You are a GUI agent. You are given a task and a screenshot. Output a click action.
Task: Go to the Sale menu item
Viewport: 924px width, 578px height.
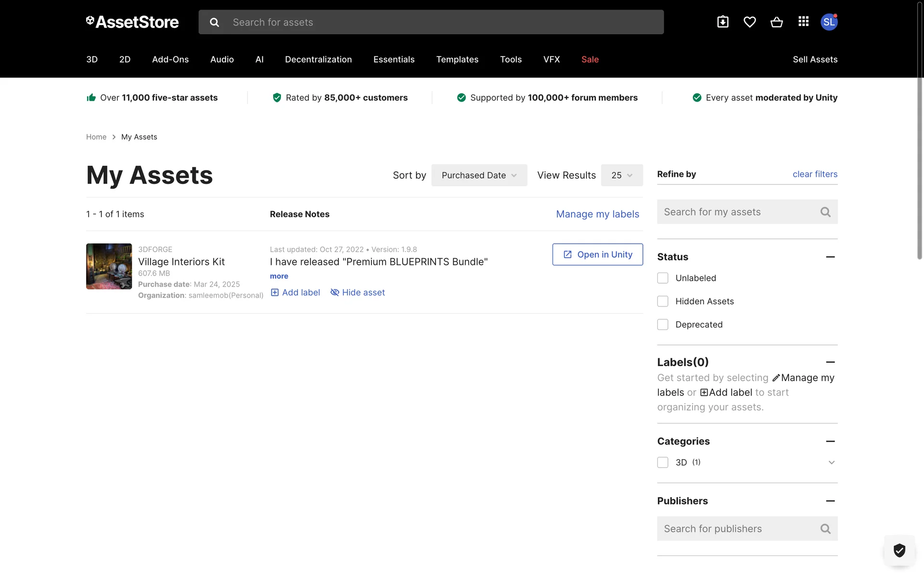coord(590,59)
